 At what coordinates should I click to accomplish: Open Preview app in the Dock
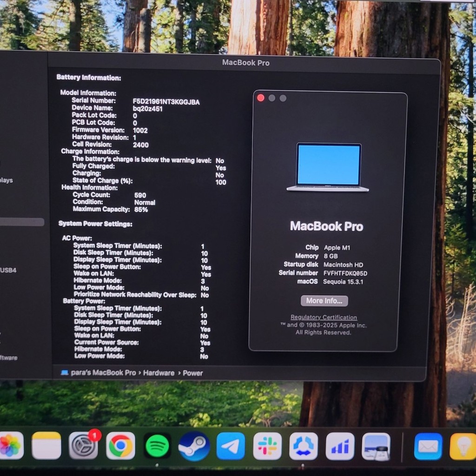[376, 447]
